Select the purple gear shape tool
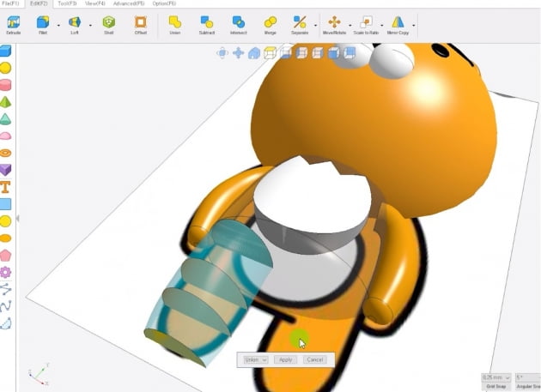This screenshot has width=541, height=392. click(5, 272)
